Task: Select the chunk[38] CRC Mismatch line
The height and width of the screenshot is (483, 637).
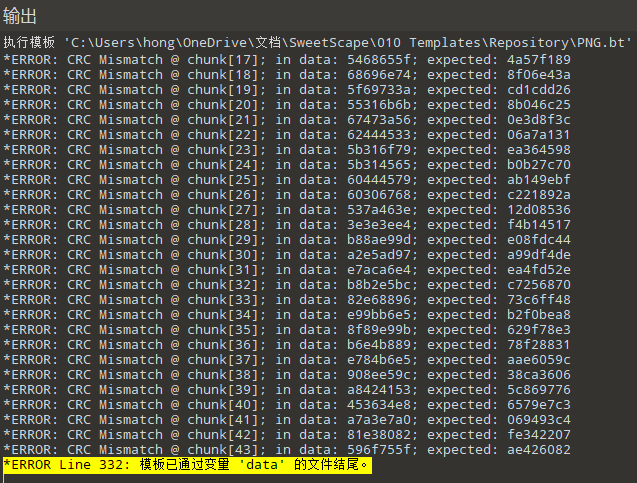Action: coord(287,375)
